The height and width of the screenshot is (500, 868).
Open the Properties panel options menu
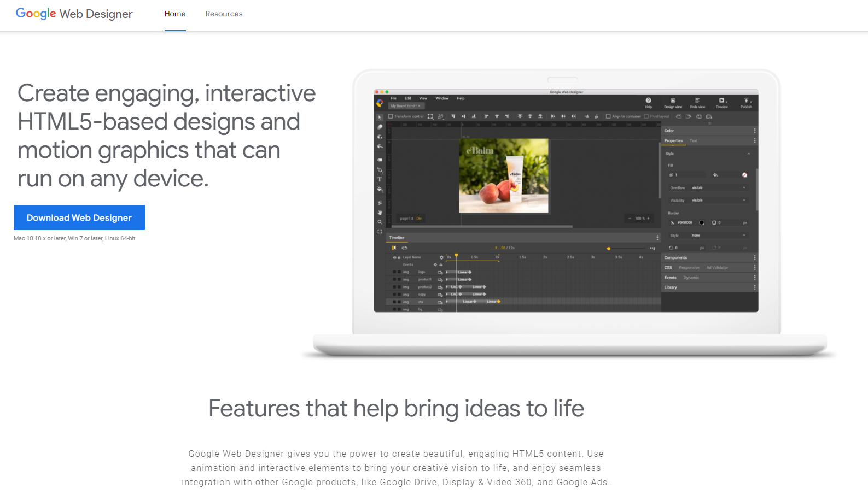coord(755,140)
